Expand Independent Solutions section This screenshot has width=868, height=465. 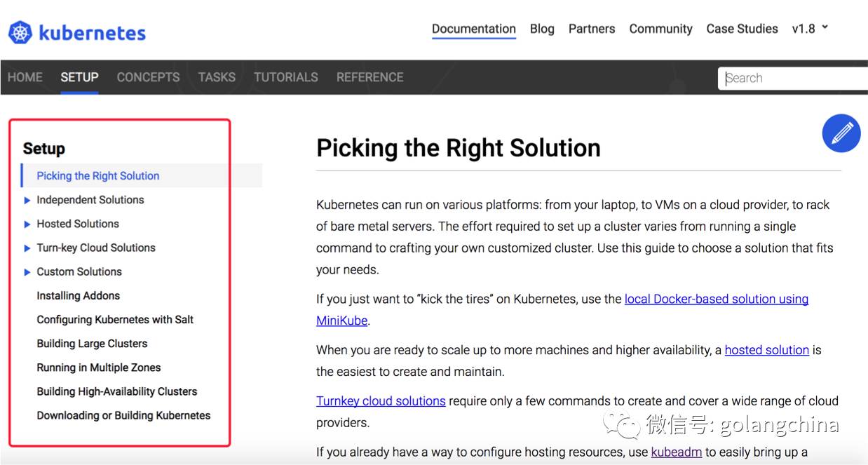tap(27, 200)
